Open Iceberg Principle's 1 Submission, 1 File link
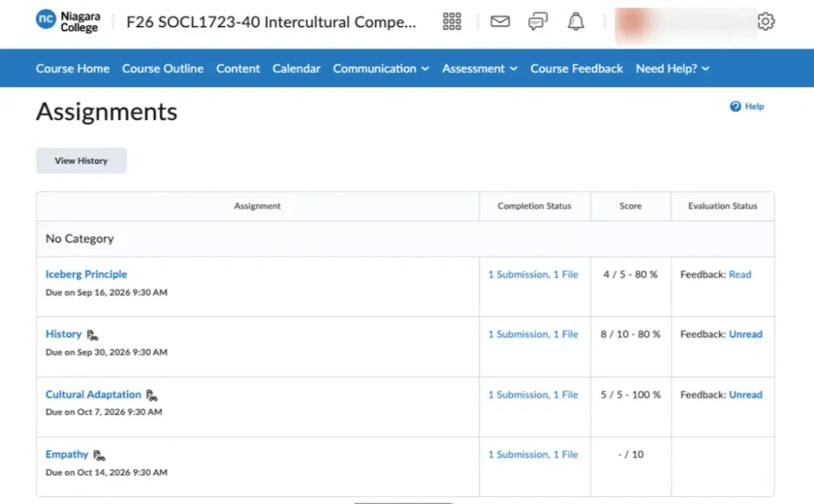814x504 pixels. (533, 274)
